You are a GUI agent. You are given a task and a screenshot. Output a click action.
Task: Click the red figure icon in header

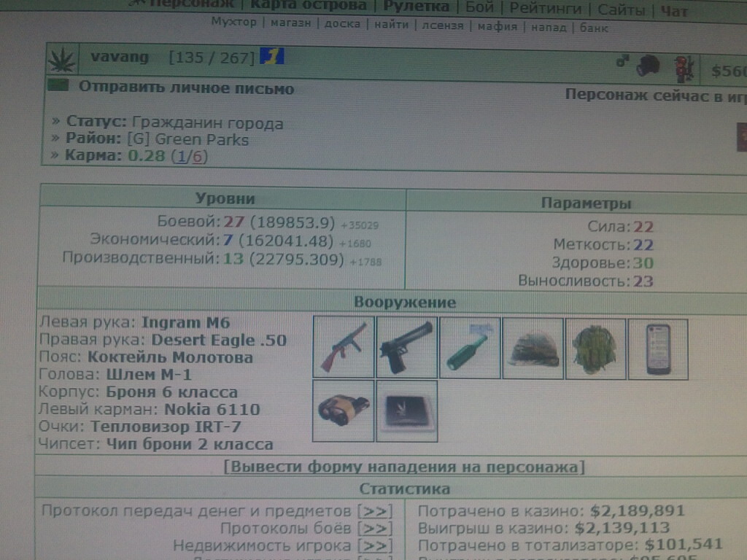pyautogui.click(x=684, y=69)
